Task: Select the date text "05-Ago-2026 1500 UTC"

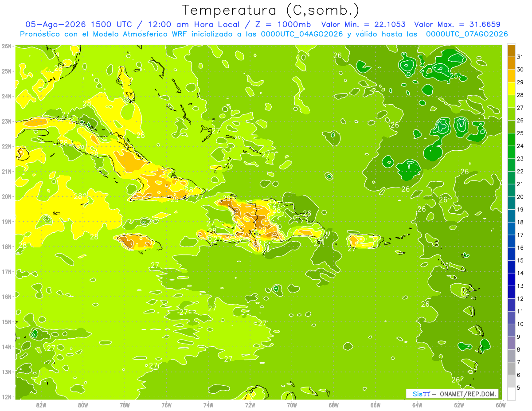Action: click(79, 24)
